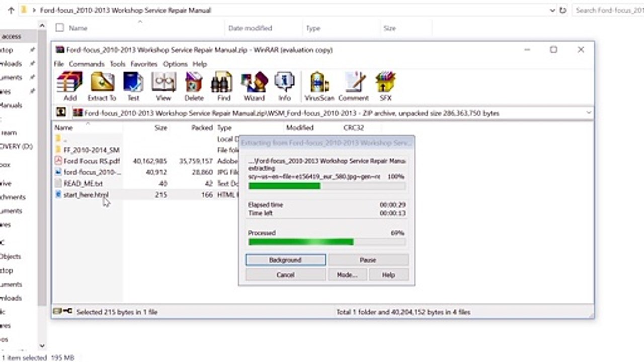Tick the Explorer select-all checkbox
This screenshot has height=362, width=644.
tap(60, 28)
